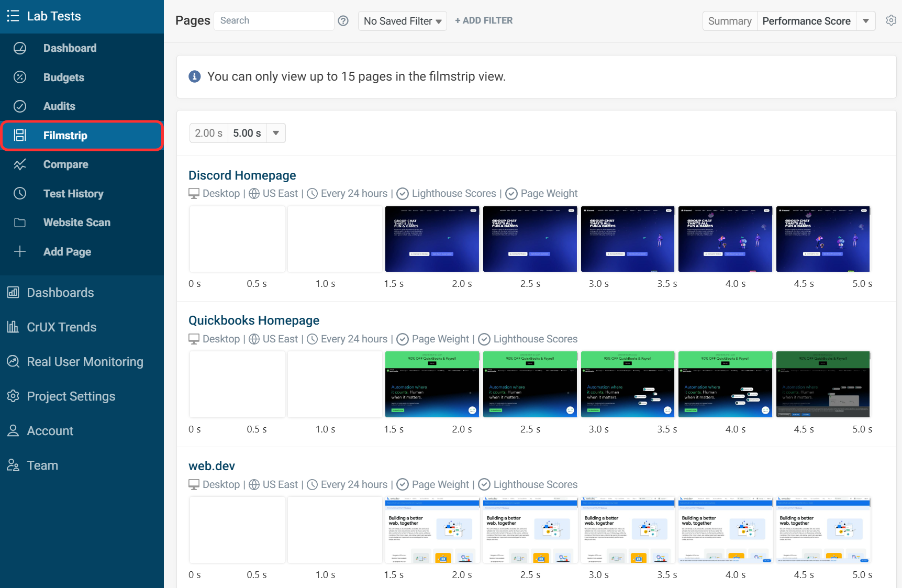Click the Test History clock icon
This screenshot has width=902, height=588.
[x=20, y=194]
